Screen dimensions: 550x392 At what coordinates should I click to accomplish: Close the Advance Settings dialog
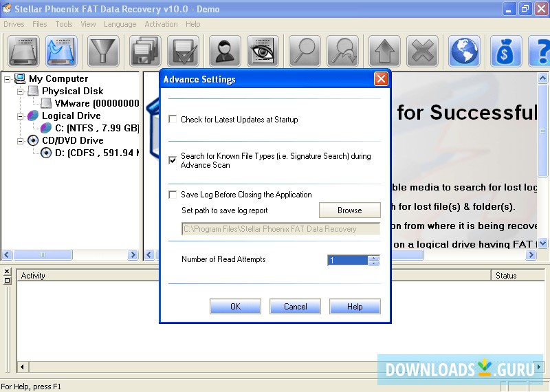[381, 79]
